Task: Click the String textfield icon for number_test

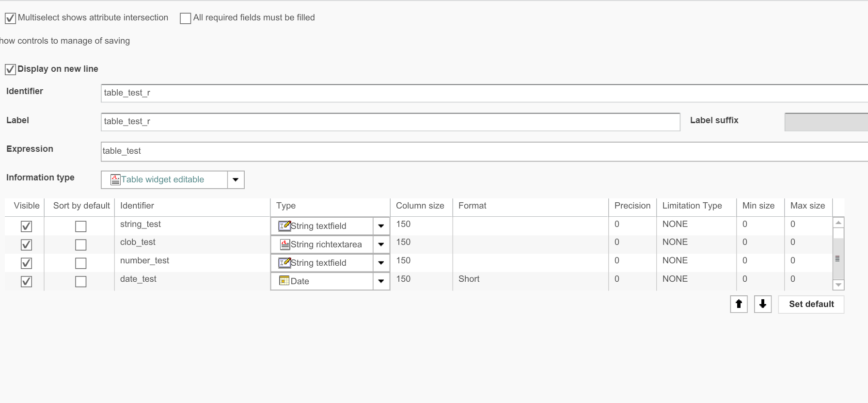Action: [284, 263]
